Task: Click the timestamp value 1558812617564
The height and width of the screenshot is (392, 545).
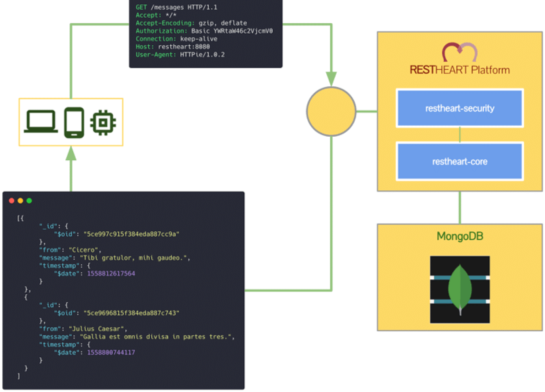Action: (x=111, y=274)
